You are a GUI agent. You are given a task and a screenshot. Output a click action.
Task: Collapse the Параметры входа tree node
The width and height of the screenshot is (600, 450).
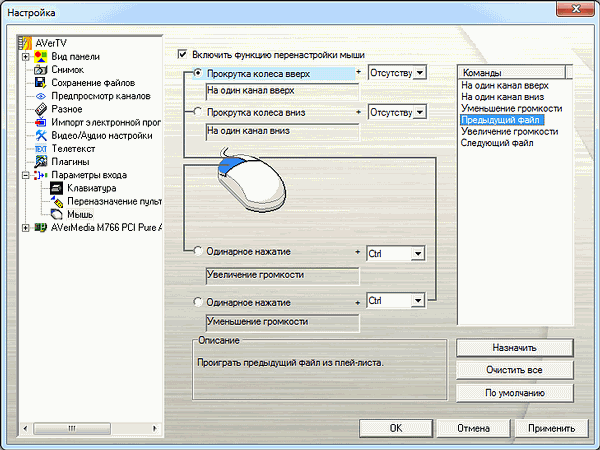pos(26,174)
